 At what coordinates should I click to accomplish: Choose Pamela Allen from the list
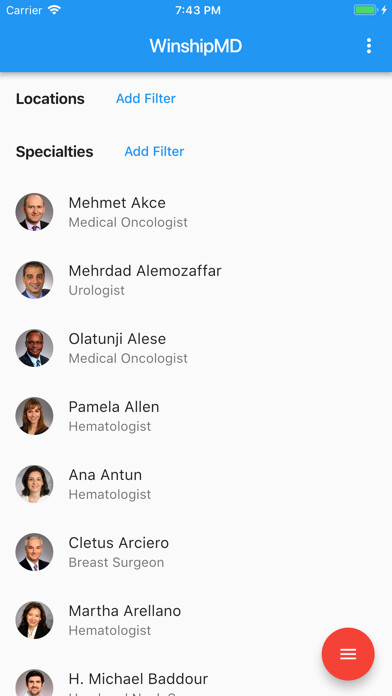pos(196,416)
